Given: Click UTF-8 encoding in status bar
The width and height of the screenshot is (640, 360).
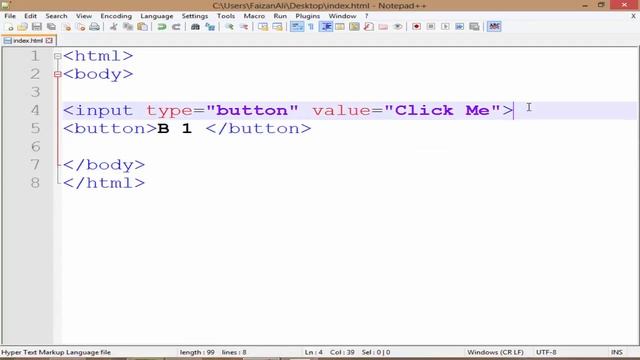Looking at the screenshot, I should 546,352.
